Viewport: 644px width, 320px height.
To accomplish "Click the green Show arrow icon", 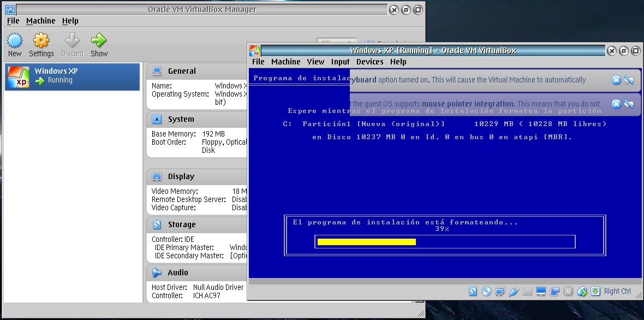I will [x=99, y=40].
